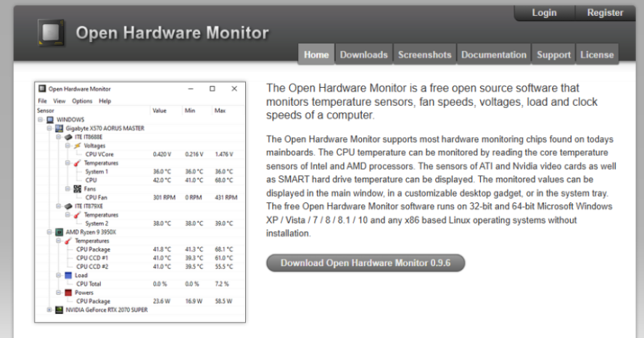Click the blue Load icon
Screen dimensions: 644x338
tap(68, 275)
